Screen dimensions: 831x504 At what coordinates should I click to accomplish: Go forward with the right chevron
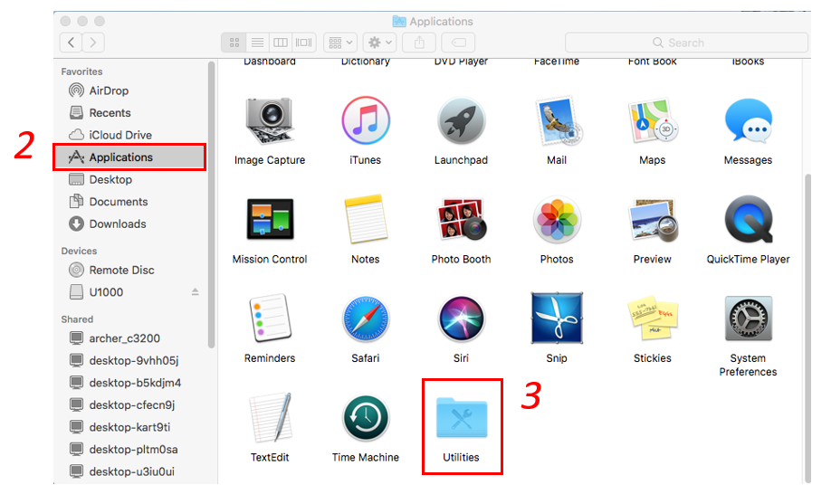point(93,43)
